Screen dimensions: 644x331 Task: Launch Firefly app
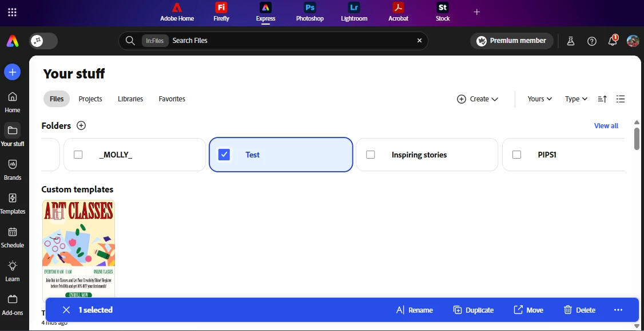click(221, 13)
